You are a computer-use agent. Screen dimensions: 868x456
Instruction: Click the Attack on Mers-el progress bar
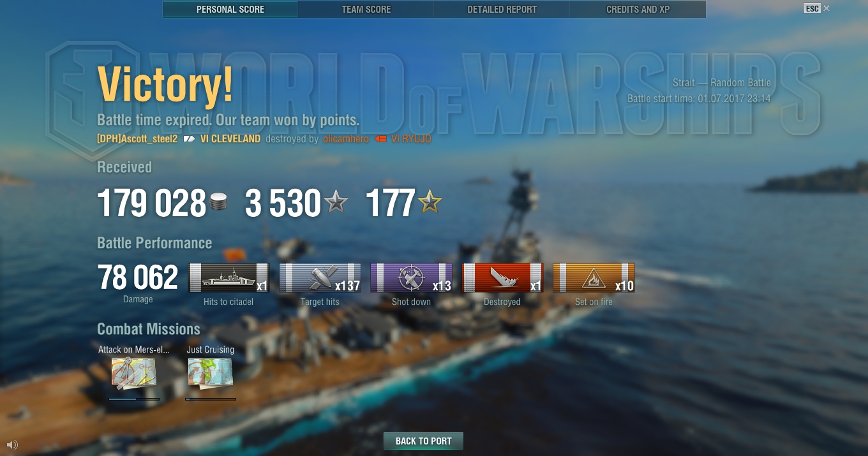pos(134,399)
